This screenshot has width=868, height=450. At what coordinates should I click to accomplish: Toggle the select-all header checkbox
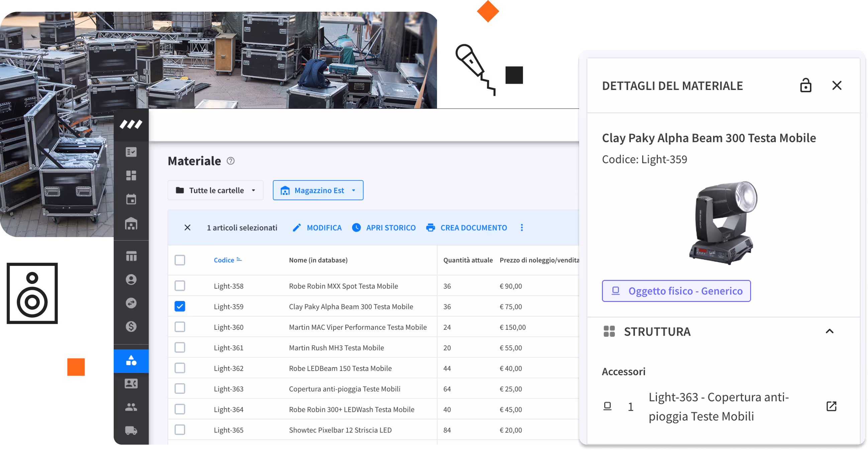180,260
